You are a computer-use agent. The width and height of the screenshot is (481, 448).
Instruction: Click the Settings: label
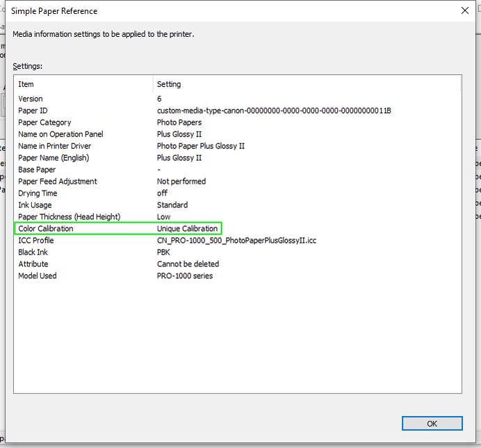click(28, 66)
